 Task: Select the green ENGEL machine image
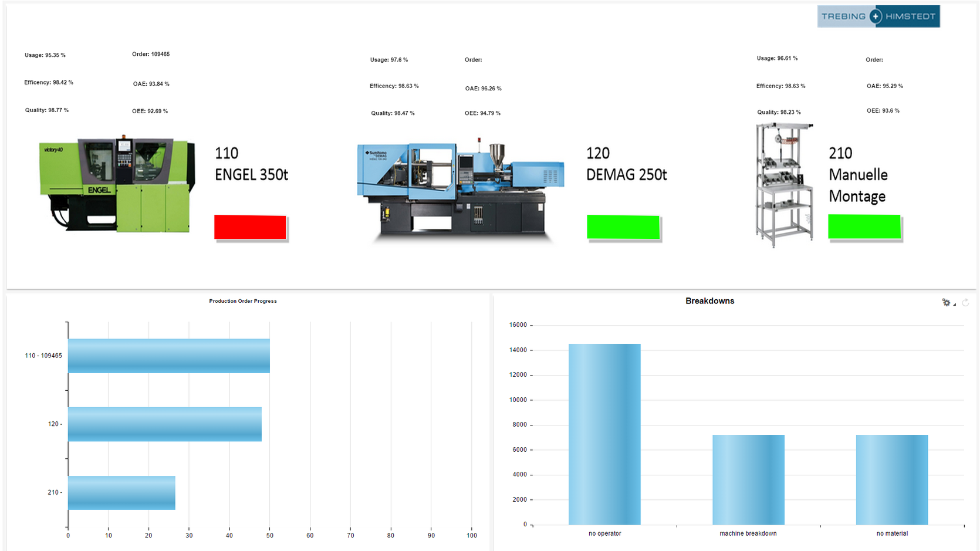click(117, 184)
